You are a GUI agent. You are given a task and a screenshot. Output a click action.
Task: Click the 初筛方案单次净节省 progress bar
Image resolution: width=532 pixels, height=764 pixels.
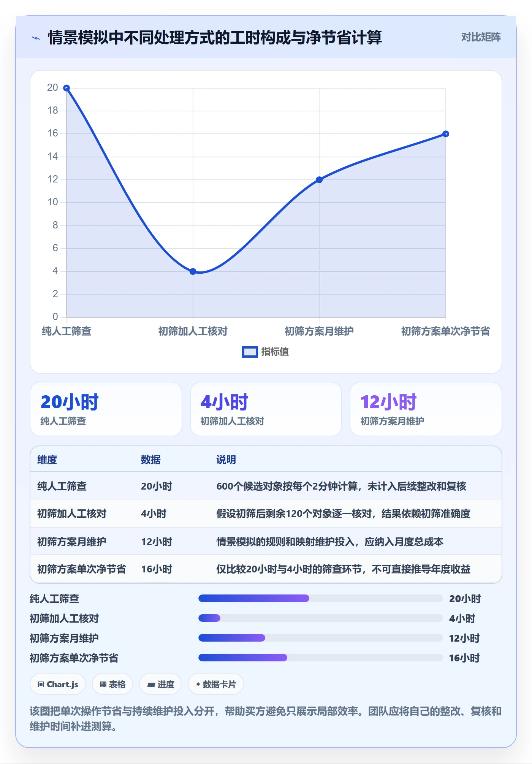(x=321, y=658)
